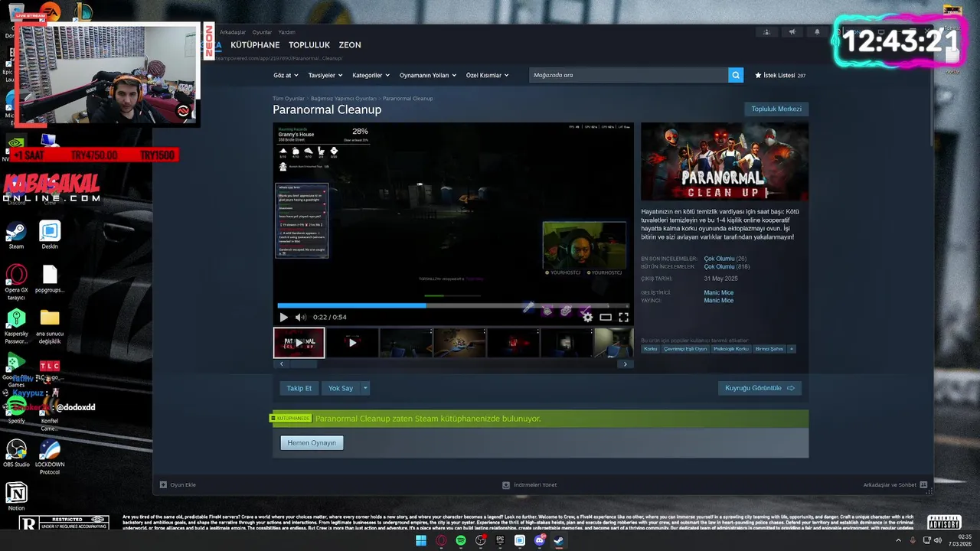Focus the Mağazada ara search field
The width and height of the screenshot is (980, 551).
click(x=629, y=75)
